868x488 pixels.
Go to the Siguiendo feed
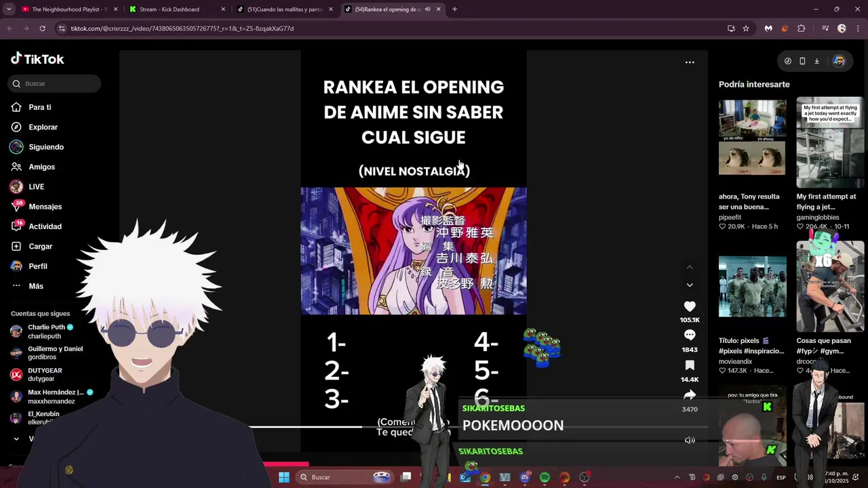[x=45, y=147]
